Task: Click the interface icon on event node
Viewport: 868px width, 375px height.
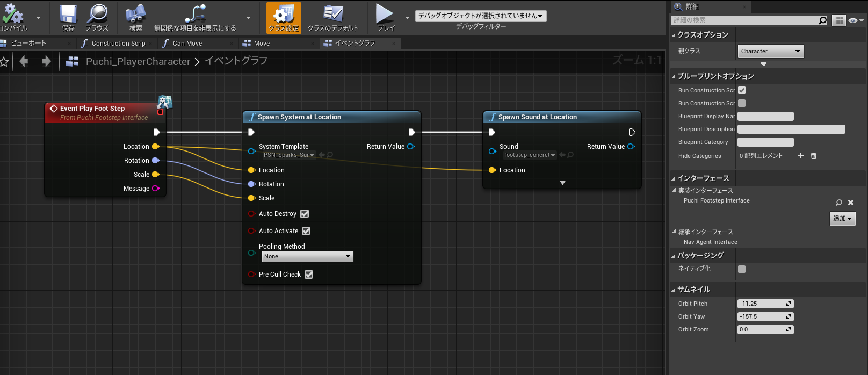Action: coord(165,102)
